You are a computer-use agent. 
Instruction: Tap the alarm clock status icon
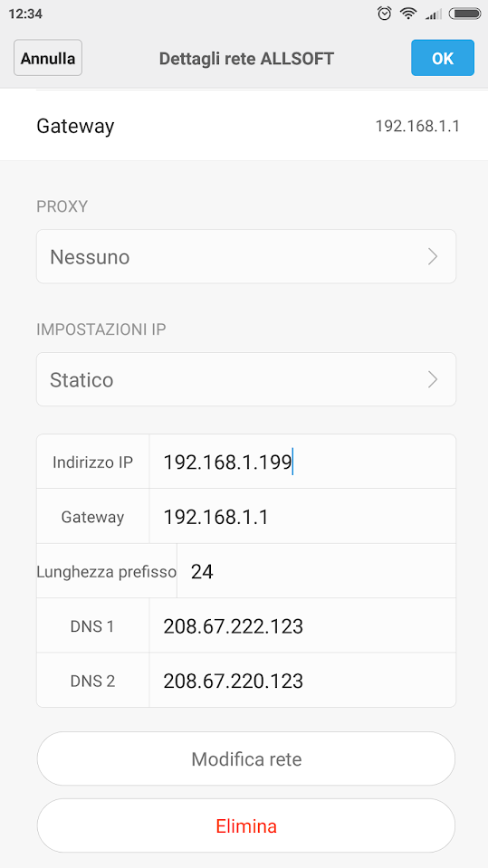point(385,14)
